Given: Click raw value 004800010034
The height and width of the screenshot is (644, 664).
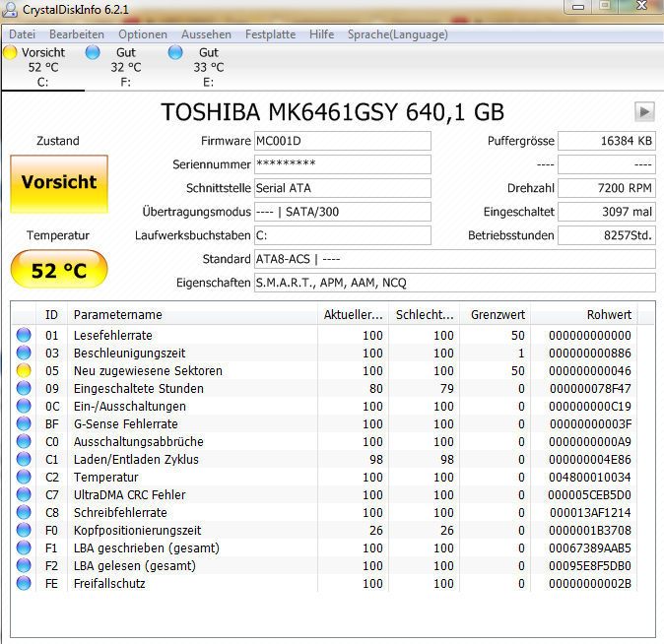Looking at the screenshot, I should [590, 478].
